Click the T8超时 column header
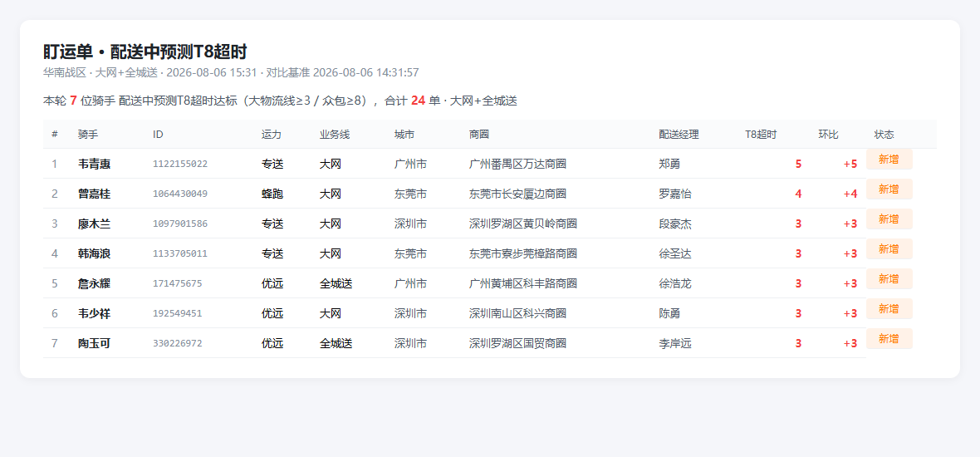 [761, 135]
